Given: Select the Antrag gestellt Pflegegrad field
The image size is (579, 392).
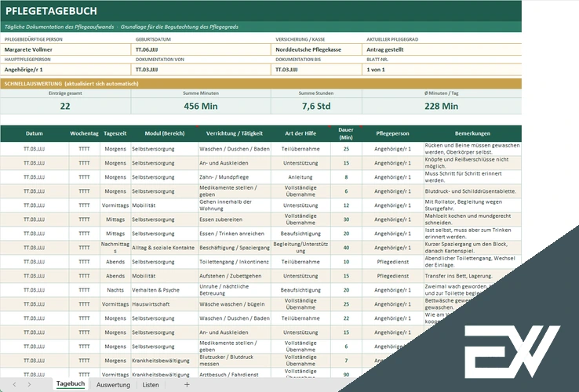Looking at the screenshot, I should 442,49.
